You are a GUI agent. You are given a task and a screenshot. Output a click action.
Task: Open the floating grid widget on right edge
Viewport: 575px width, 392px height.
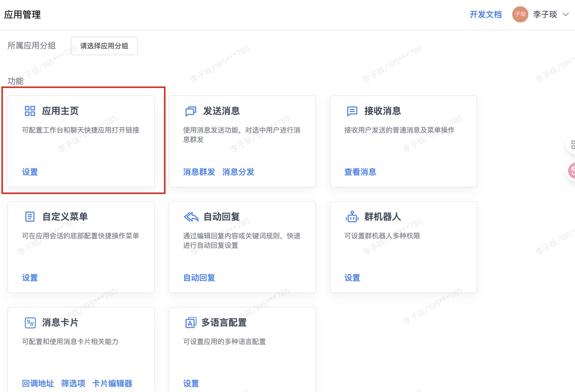[x=572, y=145]
